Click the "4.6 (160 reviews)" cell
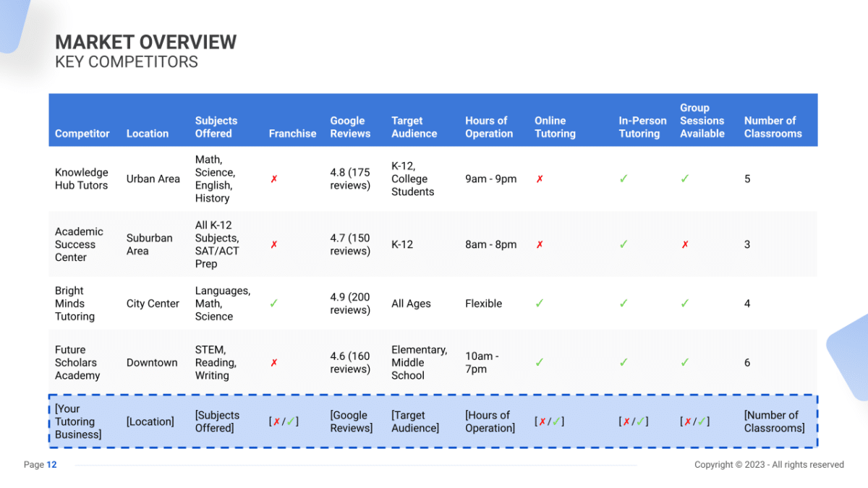Viewport: 868px width, 488px height. [x=350, y=363]
